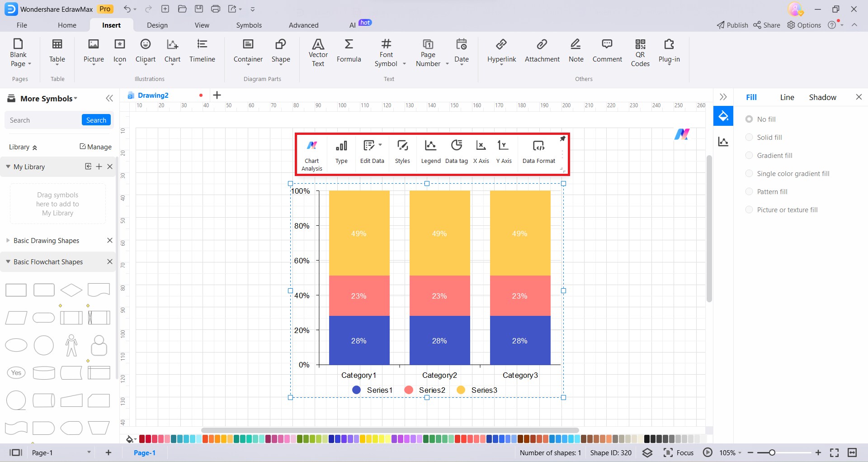
Task: Select Gradient fill option
Action: pyautogui.click(x=769, y=156)
